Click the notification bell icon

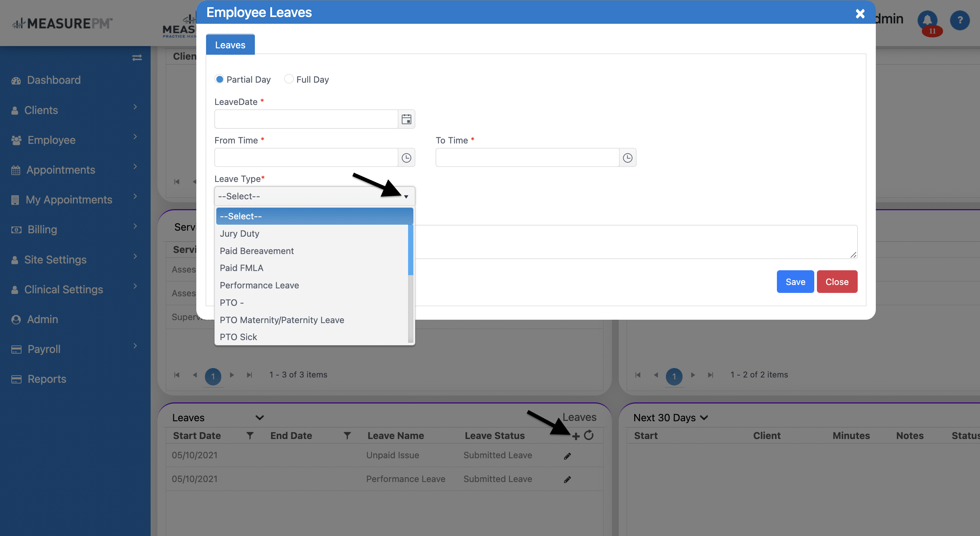click(x=927, y=20)
